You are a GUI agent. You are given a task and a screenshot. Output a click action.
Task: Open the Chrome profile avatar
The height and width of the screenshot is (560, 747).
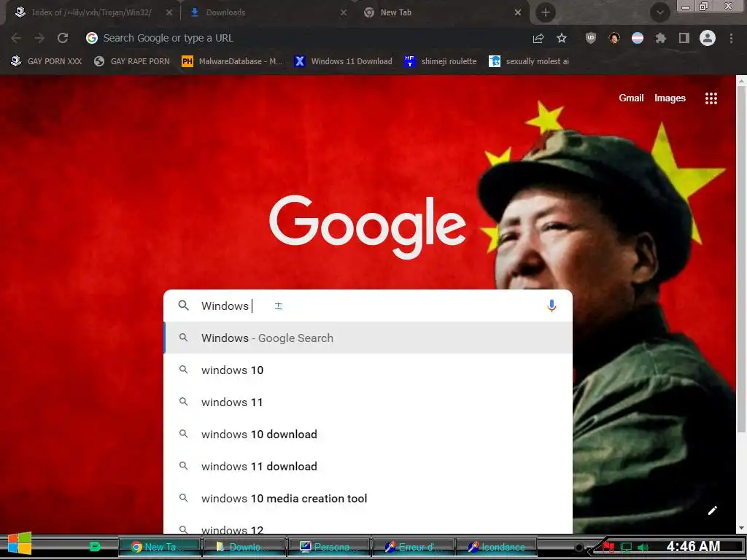708,38
